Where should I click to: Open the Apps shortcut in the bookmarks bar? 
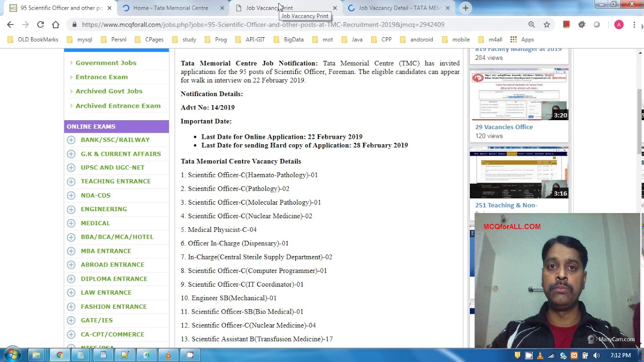522,39
